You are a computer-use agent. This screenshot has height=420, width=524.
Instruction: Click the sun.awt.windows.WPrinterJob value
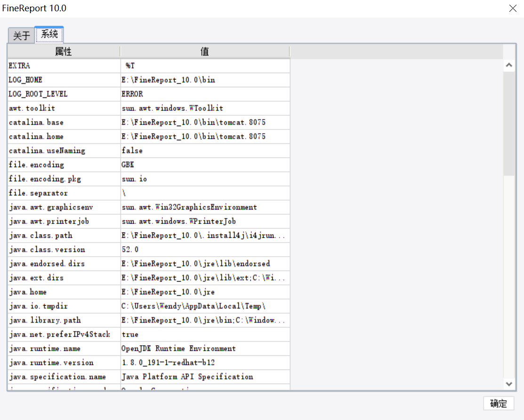coord(205,221)
